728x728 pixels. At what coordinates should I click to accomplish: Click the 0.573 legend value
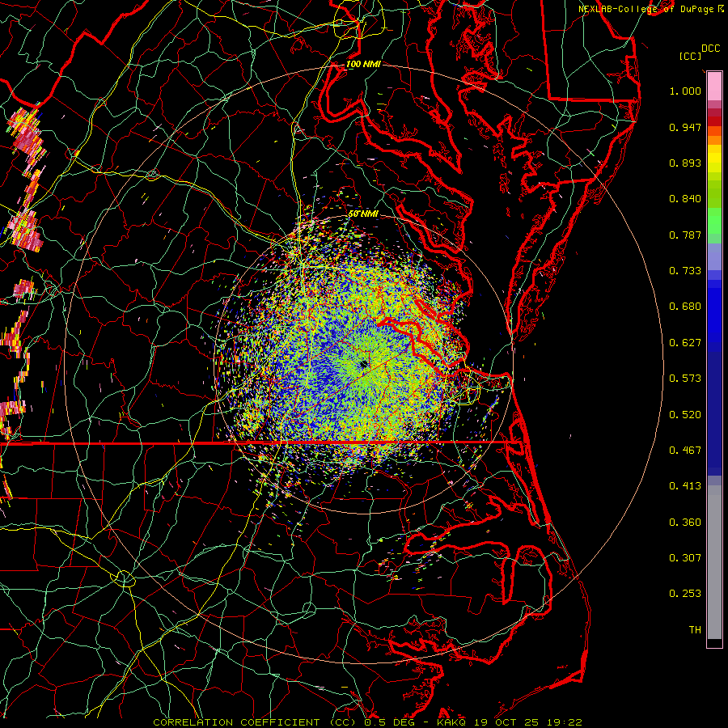[685, 379]
